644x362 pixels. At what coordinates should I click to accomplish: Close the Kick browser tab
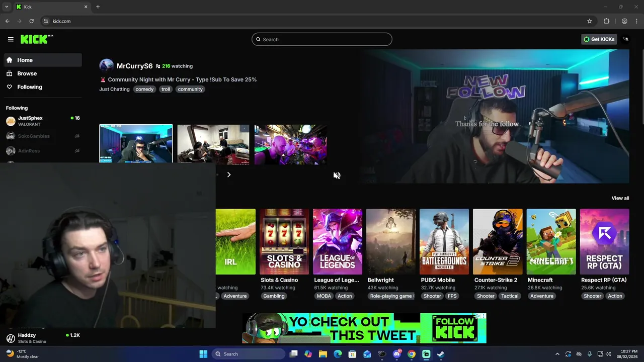click(86, 7)
